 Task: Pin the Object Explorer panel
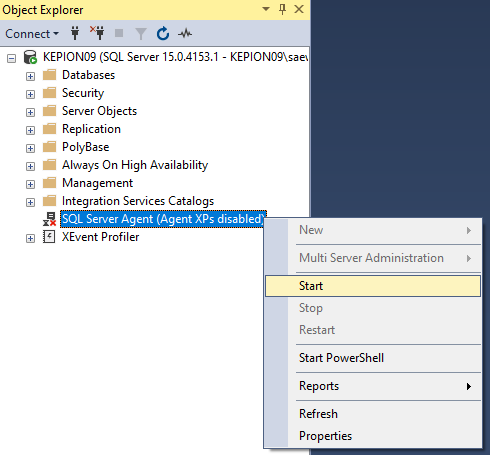click(282, 9)
